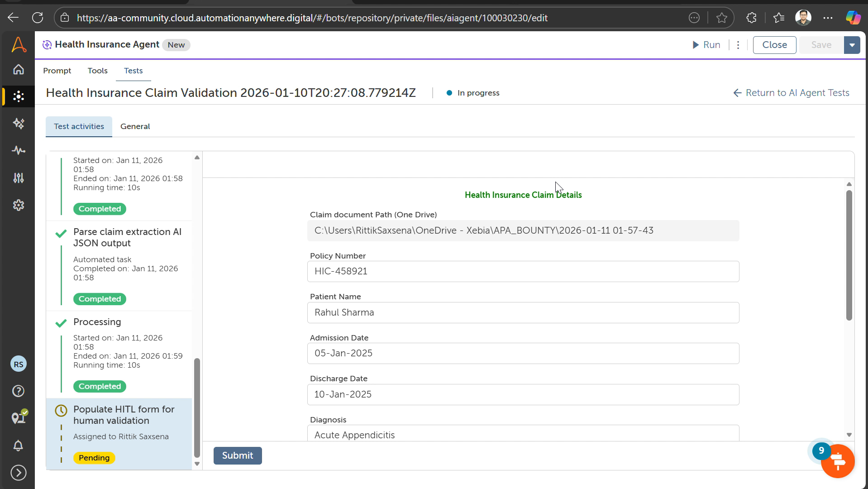Reload the page with refresh icon
Image resolution: width=868 pixels, height=489 pixels.
pos(38,18)
